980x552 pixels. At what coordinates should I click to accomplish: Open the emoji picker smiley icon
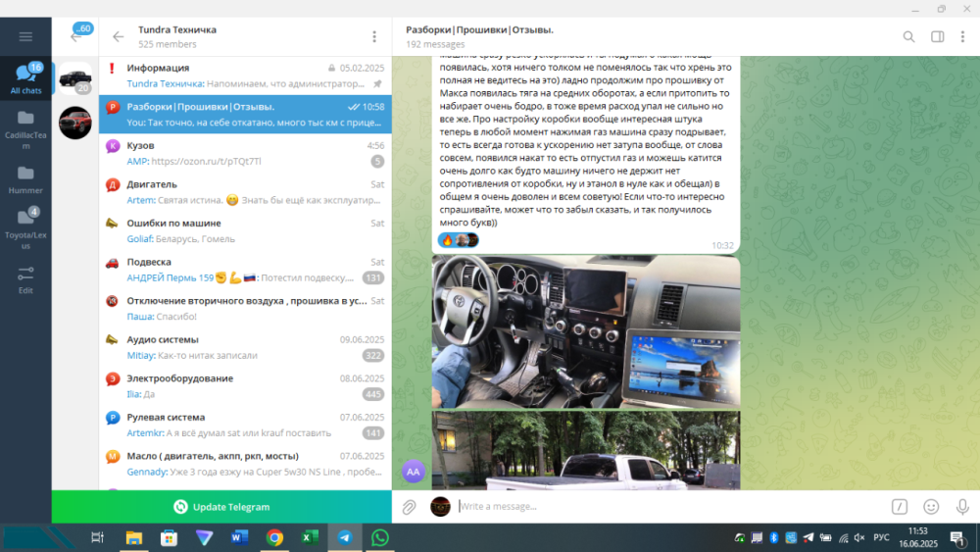pyautogui.click(x=931, y=507)
